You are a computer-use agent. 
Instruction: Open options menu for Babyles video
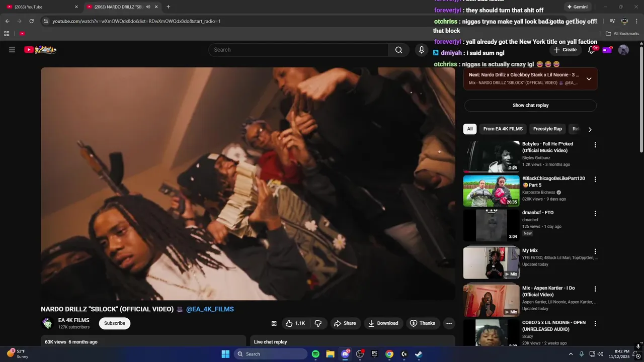click(x=595, y=145)
